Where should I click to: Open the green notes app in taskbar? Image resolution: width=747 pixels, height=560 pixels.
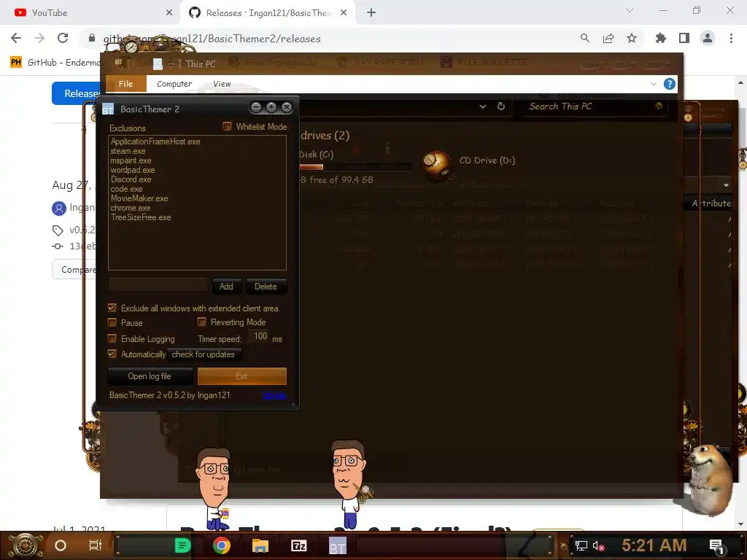(x=182, y=545)
